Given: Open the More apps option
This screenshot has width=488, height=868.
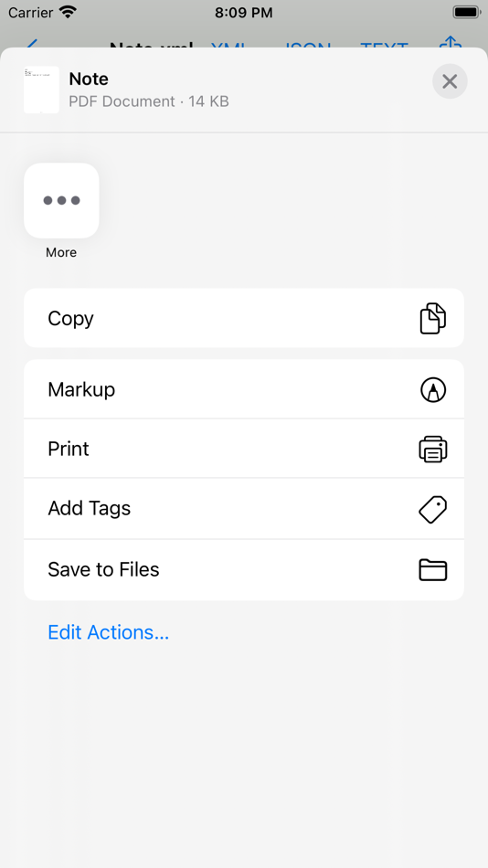Looking at the screenshot, I should (x=61, y=200).
